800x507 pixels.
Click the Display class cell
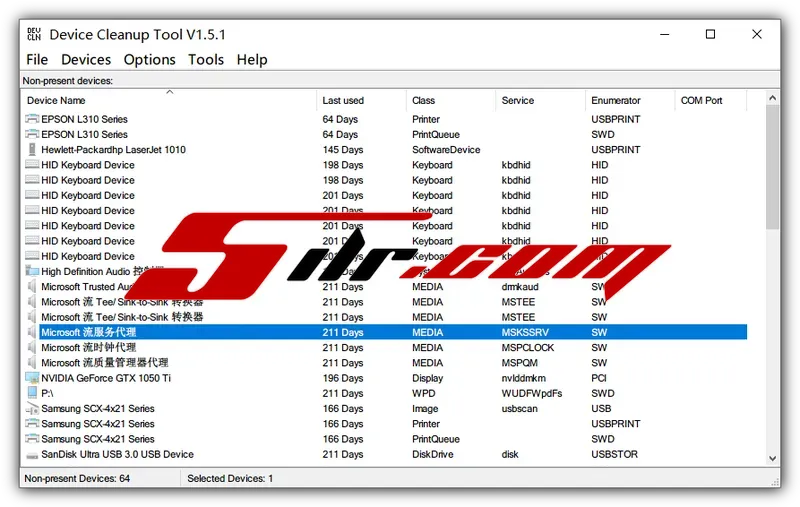point(427,378)
